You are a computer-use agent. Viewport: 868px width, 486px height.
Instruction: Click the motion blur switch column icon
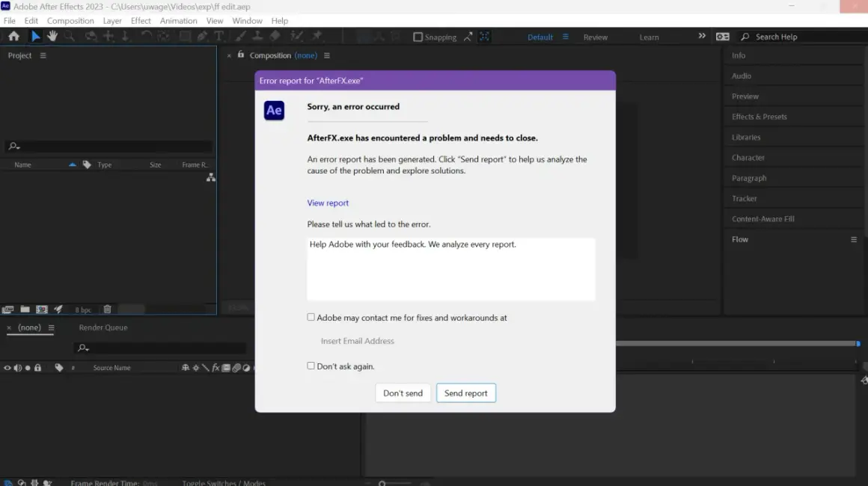pos(236,368)
